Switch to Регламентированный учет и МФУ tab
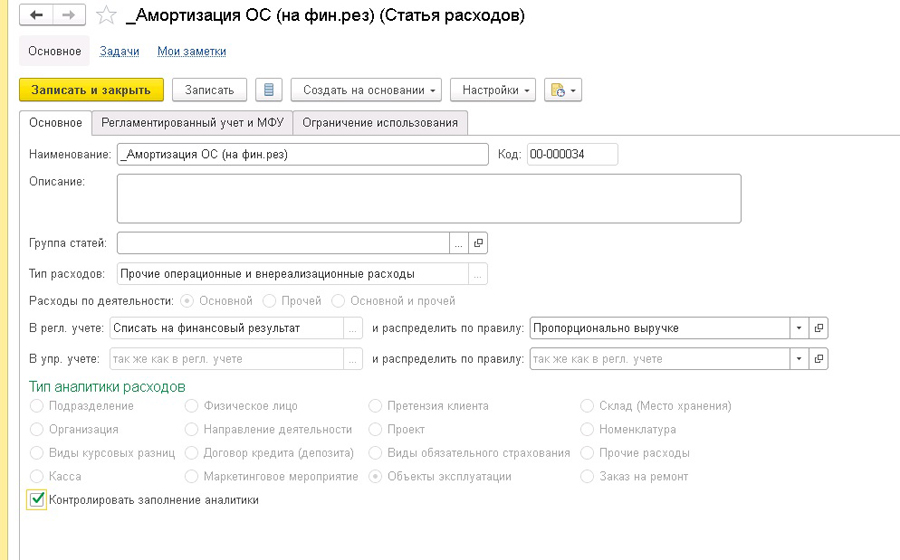900x560 pixels. 192,123
